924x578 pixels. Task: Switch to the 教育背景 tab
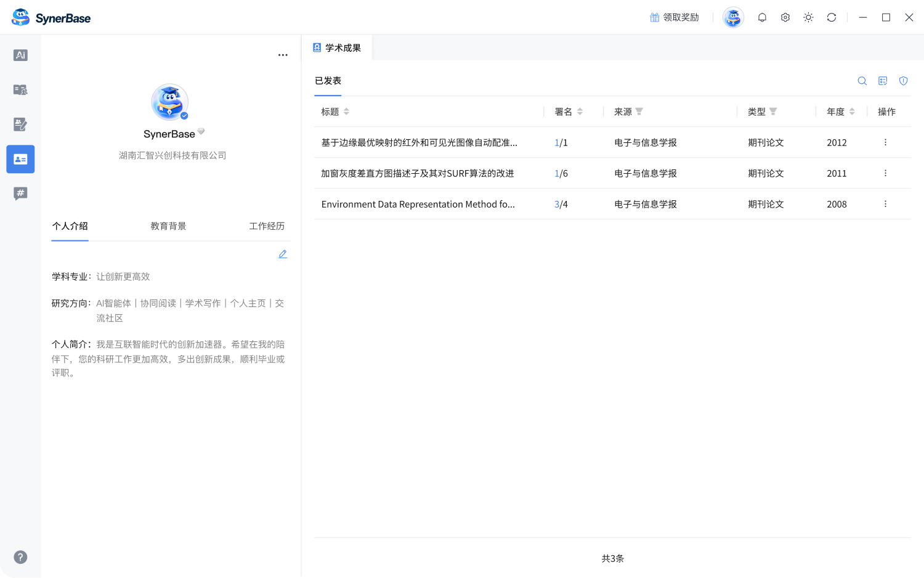pyautogui.click(x=168, y=226)
